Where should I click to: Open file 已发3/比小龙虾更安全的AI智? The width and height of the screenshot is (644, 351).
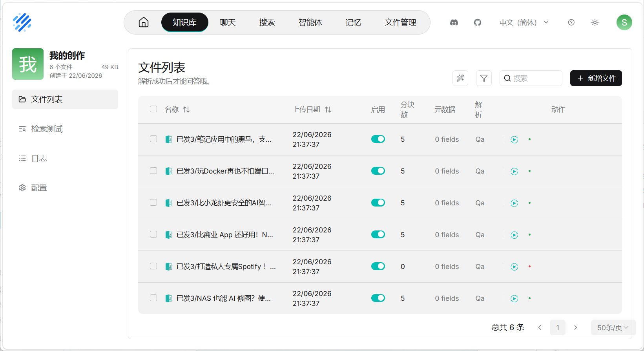pyautogui.click(x=224, y=203)
